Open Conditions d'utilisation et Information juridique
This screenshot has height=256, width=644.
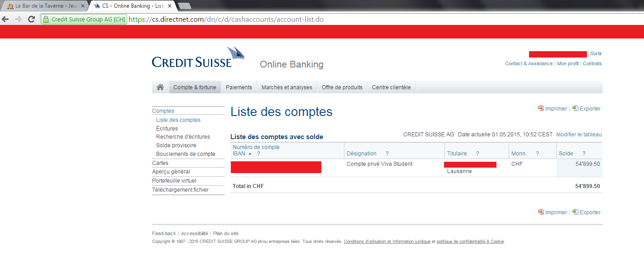click(387, 242)
